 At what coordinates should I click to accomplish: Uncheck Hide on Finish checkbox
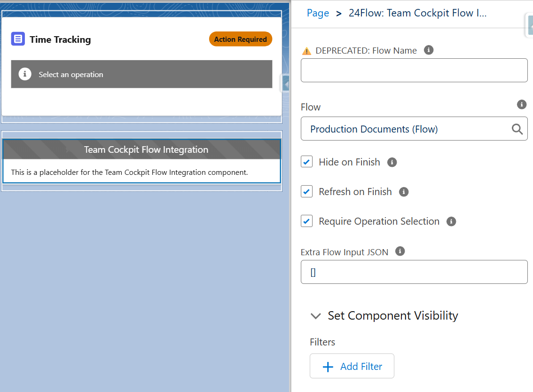click(x=306, y=162)
